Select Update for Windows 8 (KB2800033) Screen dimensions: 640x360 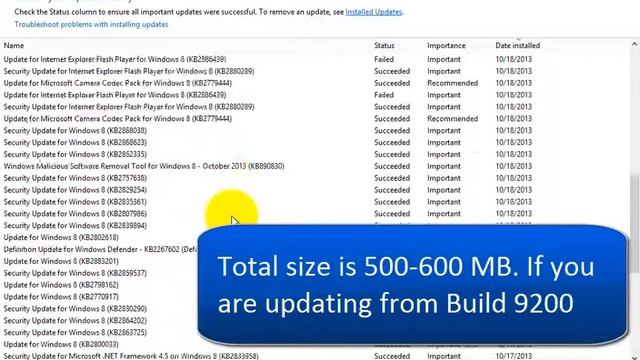pos(61,344)
